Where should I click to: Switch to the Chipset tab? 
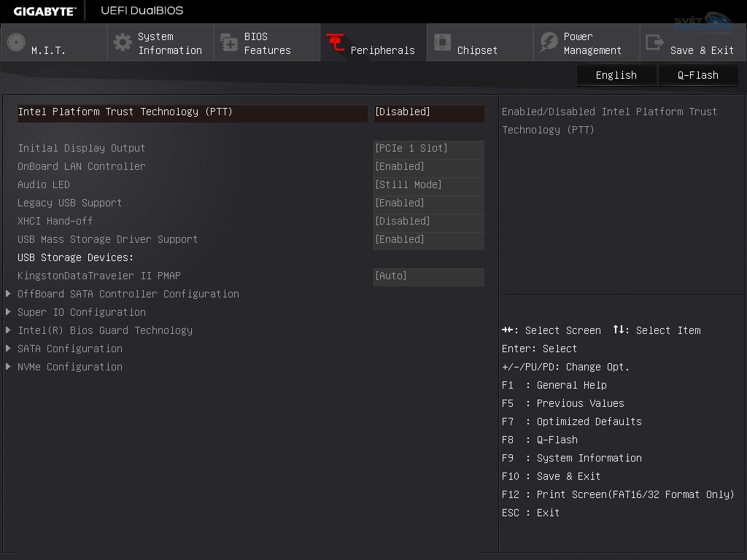point(477,50)
